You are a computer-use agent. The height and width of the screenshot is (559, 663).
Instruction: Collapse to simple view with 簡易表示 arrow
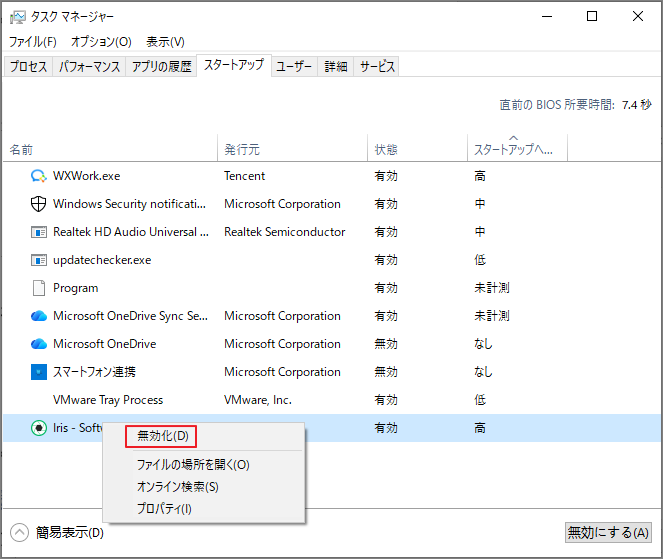pyautogui.click(x=19, y=533)
